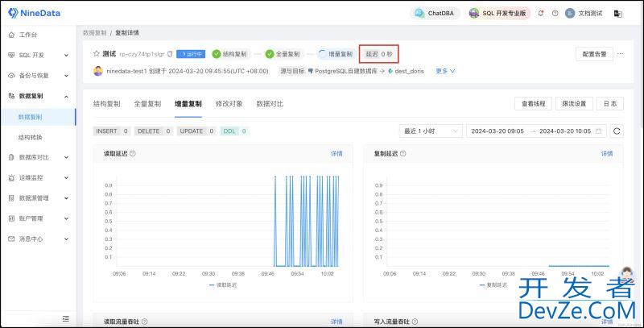This screenshot has height=328, width=644.
Task: Copy the task ID rp-czy74tp1slgr
Action: (x=170, y=54)
